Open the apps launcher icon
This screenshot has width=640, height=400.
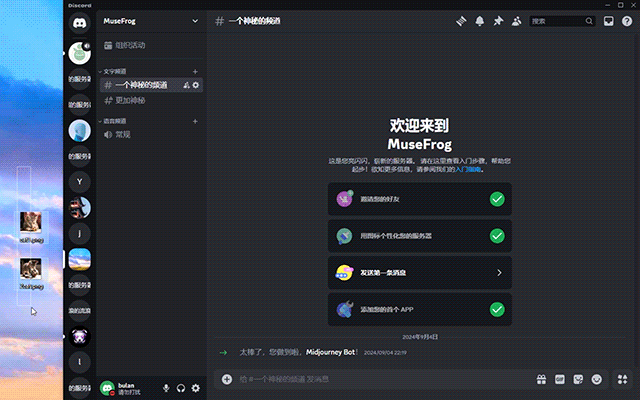pyautogui.click(x=622, y=380)
